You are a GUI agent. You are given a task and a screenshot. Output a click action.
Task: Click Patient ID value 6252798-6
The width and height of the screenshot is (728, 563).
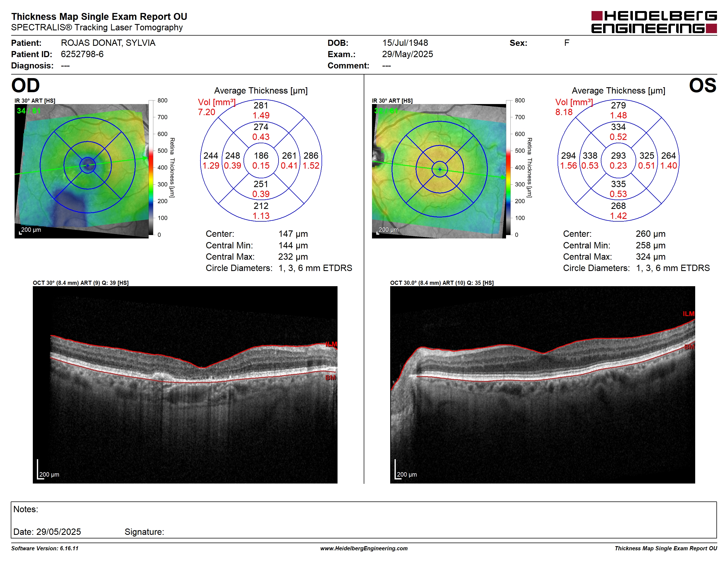(x=82, y=54)
